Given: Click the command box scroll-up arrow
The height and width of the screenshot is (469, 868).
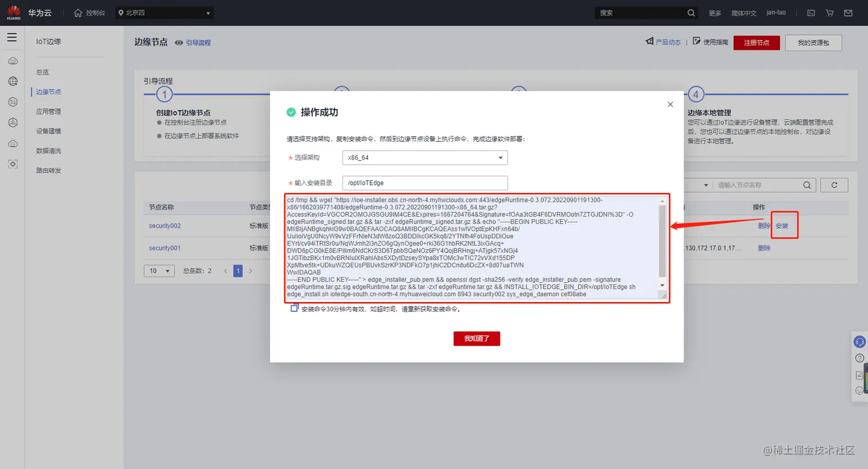Looking at the screenshot, I should tap(662, 201).
